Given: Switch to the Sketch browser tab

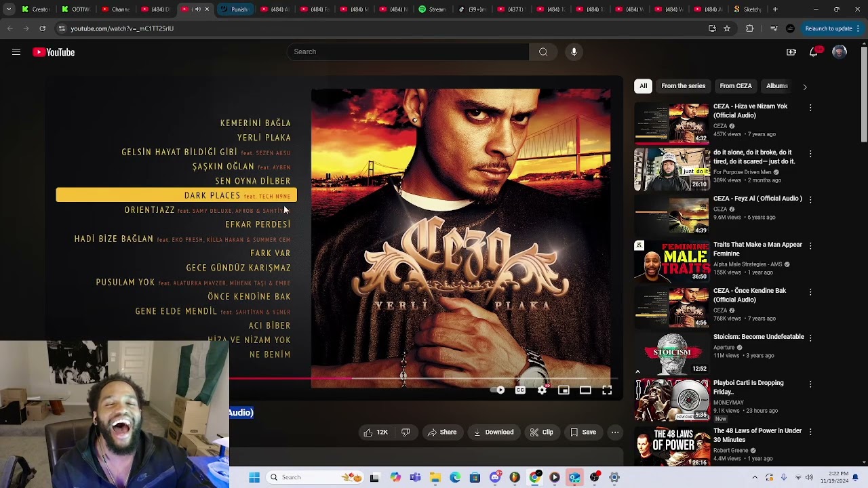Looking at the screenshot, I should point(747,9).
